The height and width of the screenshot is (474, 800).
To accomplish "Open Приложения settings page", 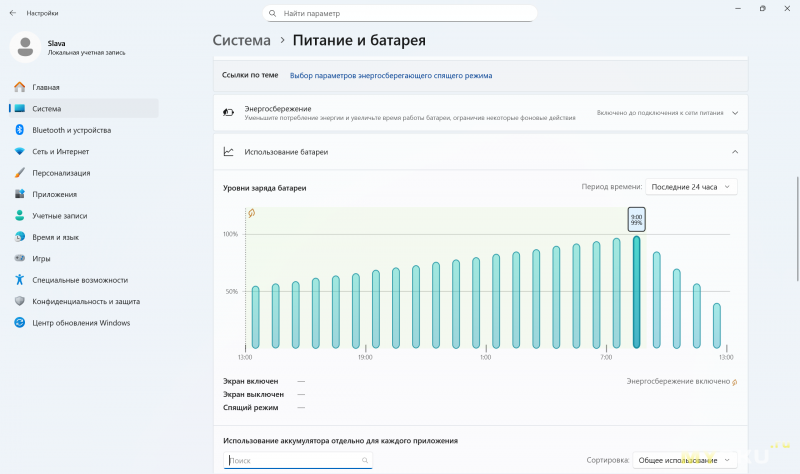I will tap(54, 194).
